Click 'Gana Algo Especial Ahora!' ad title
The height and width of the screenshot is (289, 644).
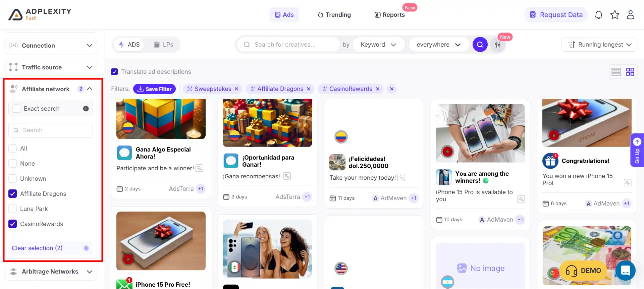coord(163,153)
